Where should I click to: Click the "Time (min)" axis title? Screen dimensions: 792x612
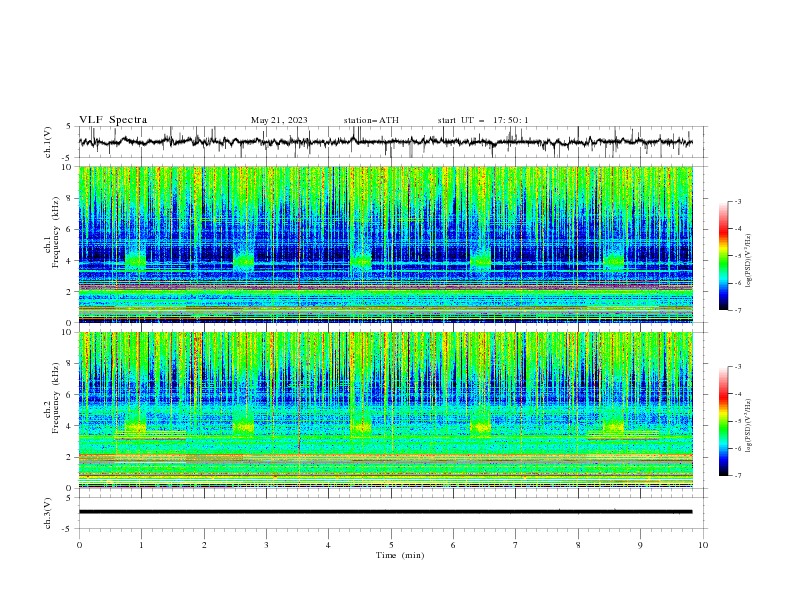[x=400, y=555]
